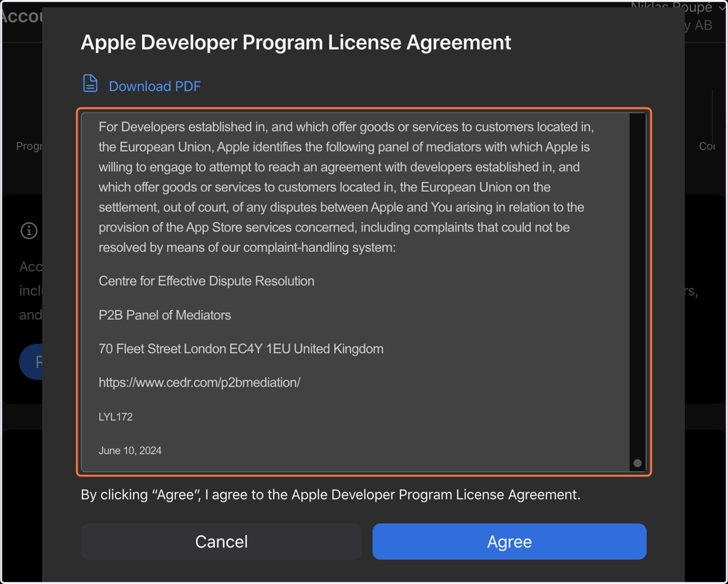Screen dimensions: 728x584
Task: Cancel the license agreement dialog
Action: coord(221,542)
